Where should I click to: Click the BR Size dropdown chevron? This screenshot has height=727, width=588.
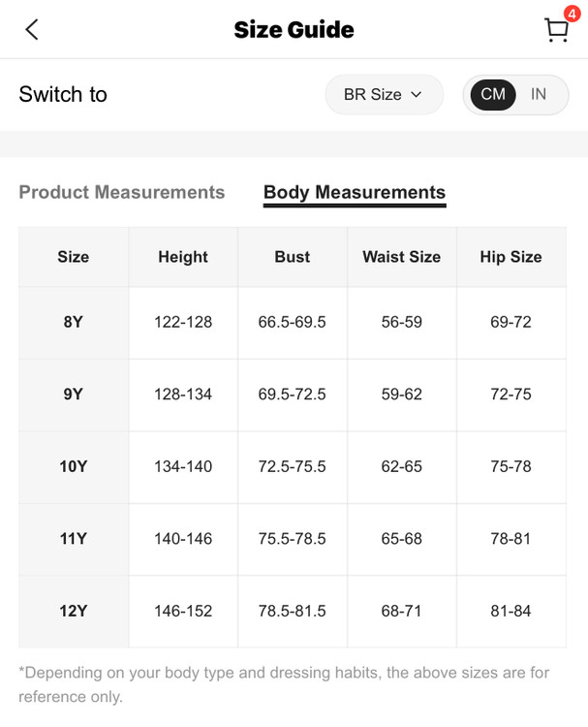click(417, 94)
